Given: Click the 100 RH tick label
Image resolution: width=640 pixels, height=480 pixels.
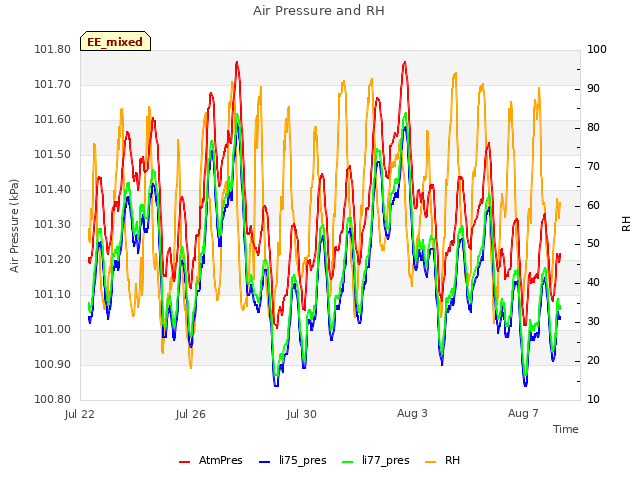Looking at the screenshot, I should click(597, 50).
